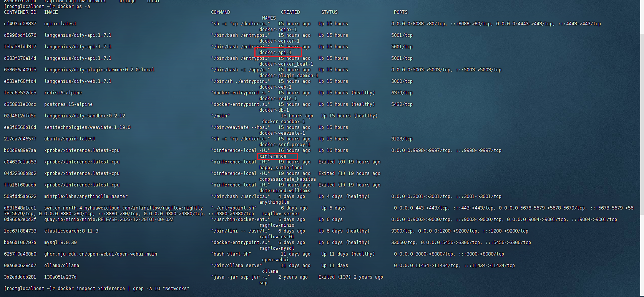Select container ID b60d8a89e7aa
This screenshot has height=297, width=644.
(20, 150)
